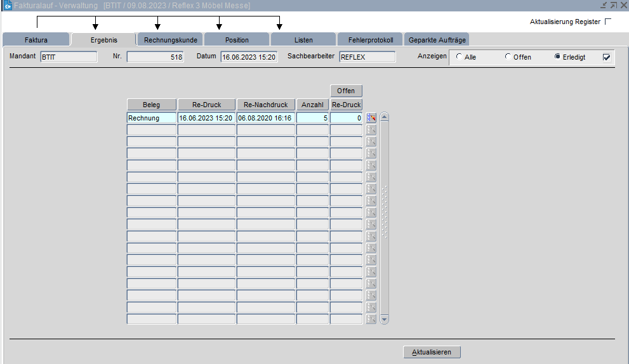Click the row icon in the second table row
The image size is (629, 364).
pyautogui.click(x=371, y=130)
